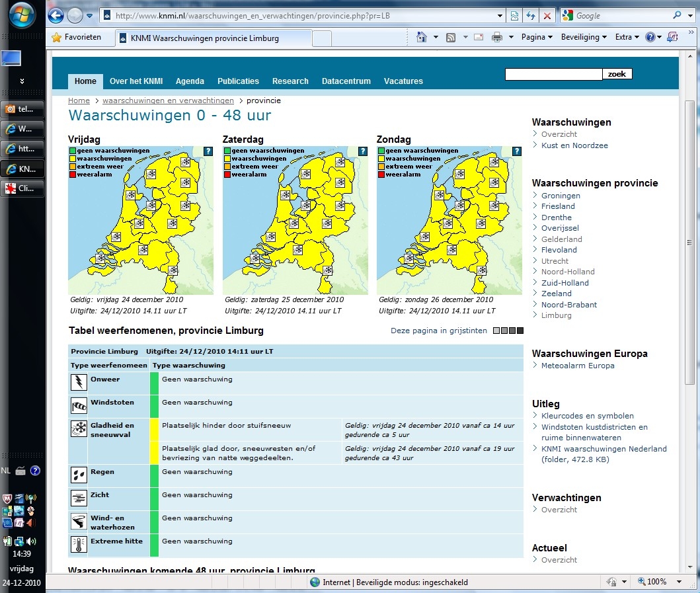Select the KNMI Waarschuwingen provincie Limburg tab
Viewport: 700px width, 593px height.
[x=214, y=38]
